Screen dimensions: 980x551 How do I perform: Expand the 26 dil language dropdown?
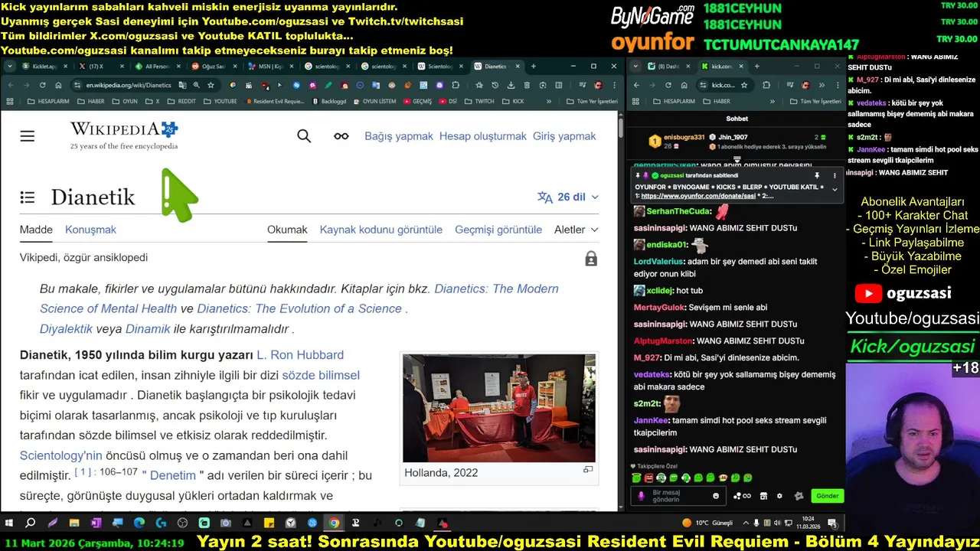tap(568, 197)
